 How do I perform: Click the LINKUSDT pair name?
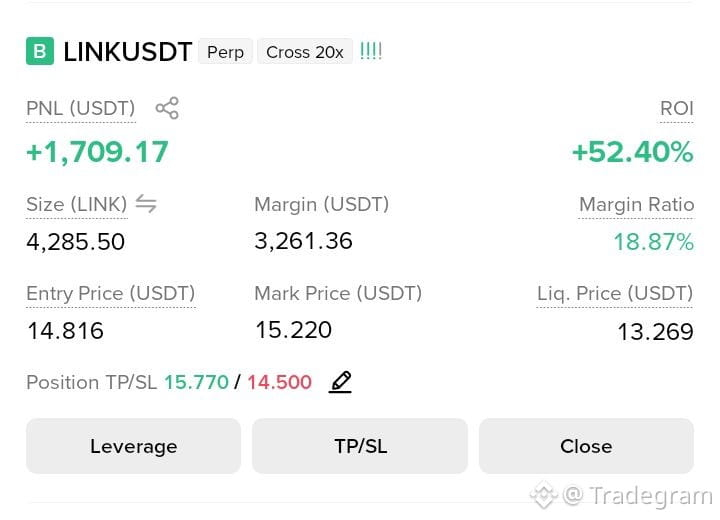pos(128,51)
